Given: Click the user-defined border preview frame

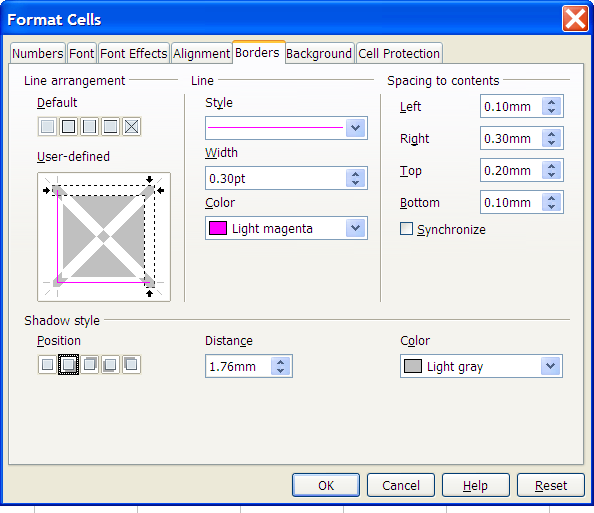Looking at the screenshot, I should coord(104,237).
